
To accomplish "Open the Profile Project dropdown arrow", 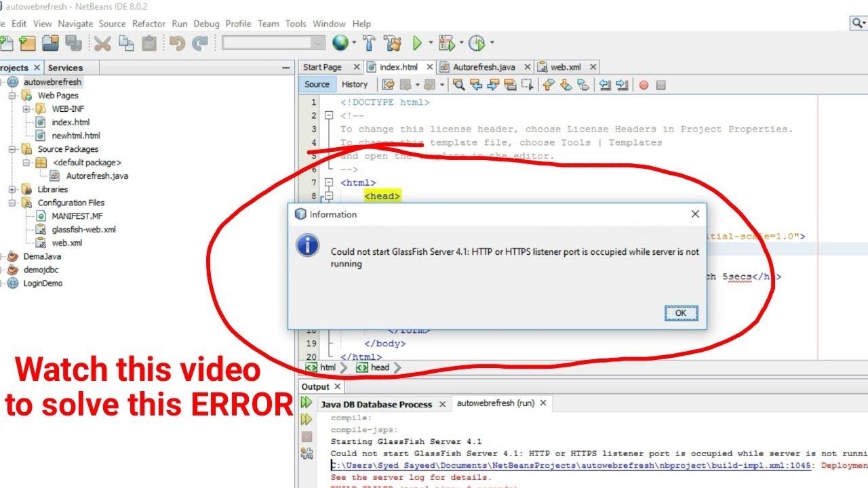I will (x=492, y=43).
